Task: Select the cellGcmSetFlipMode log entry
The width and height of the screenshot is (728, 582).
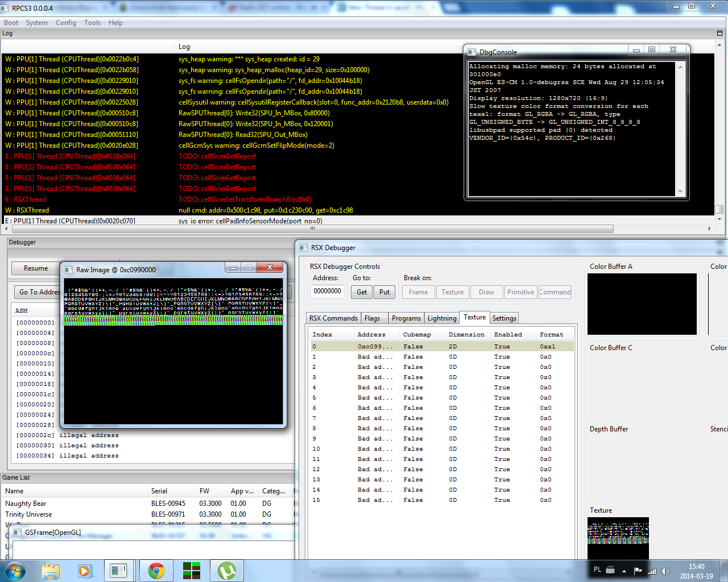Action: click(358, 145)
